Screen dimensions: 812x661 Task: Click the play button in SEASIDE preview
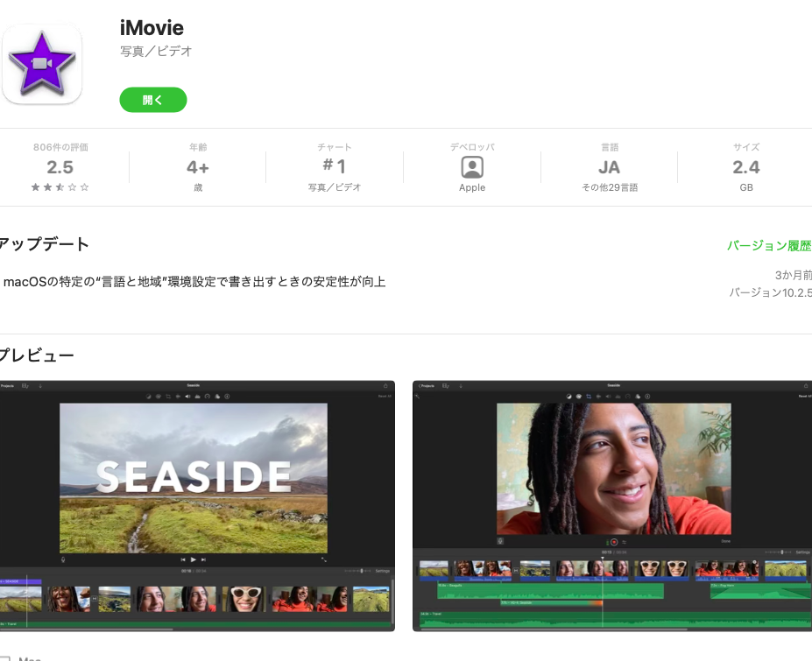194,559
